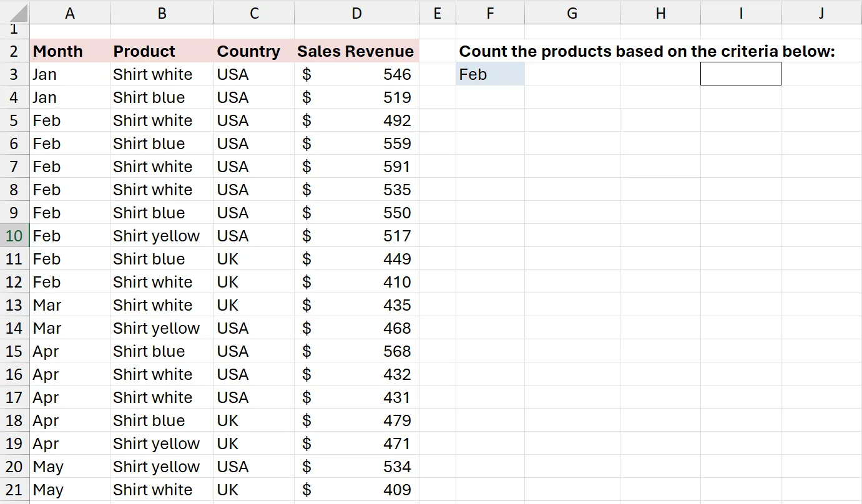Screen dimensions: 862x504
Task: Click the cell showing revenue 591
Action: point(356,167)
